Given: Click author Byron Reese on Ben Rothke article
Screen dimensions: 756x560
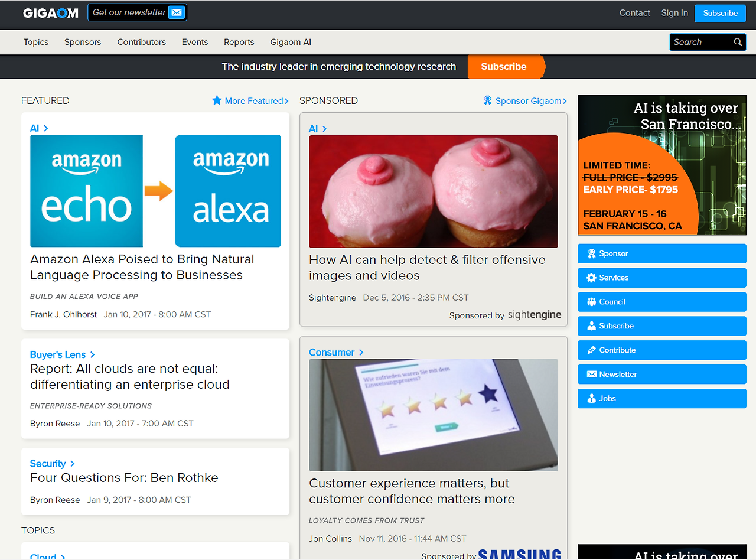Looking at the screenshot, I should [x=55, y=500].
